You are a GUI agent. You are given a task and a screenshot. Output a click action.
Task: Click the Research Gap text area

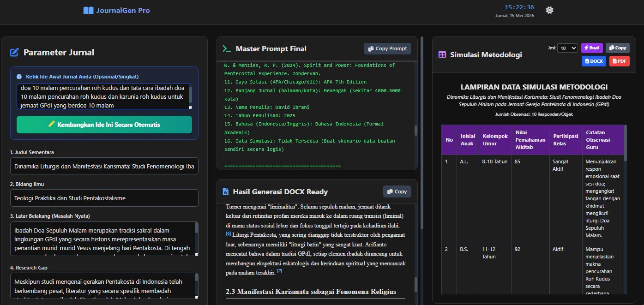104,286
